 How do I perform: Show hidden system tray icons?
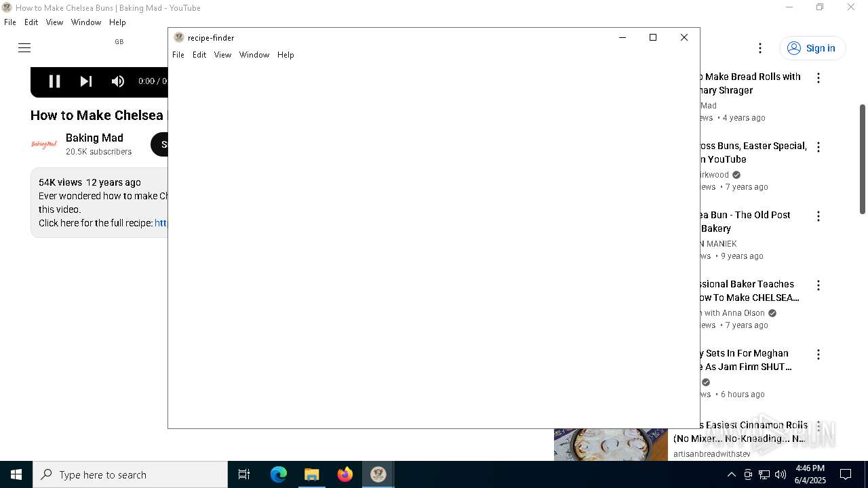[731, 474]
